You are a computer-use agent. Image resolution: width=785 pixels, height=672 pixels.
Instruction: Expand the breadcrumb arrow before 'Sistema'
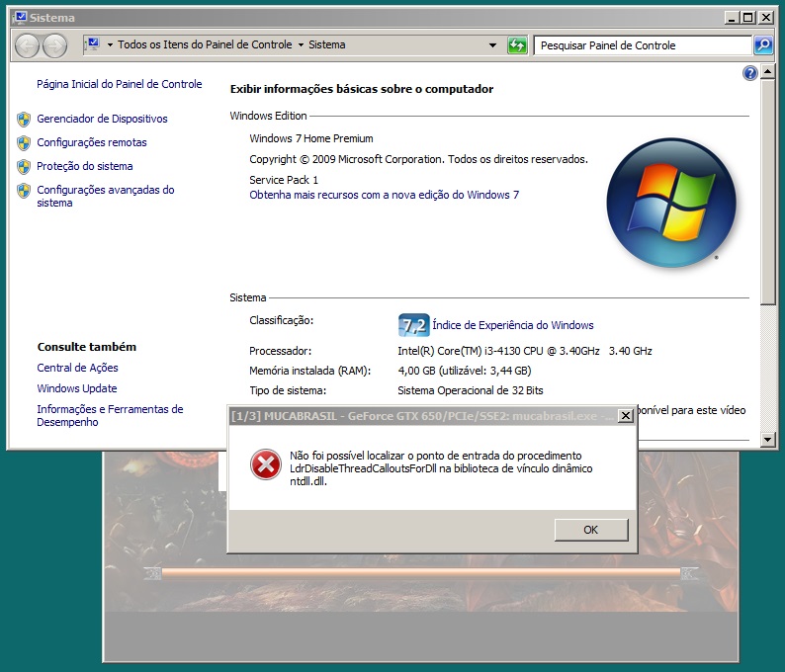pos(301,45)
